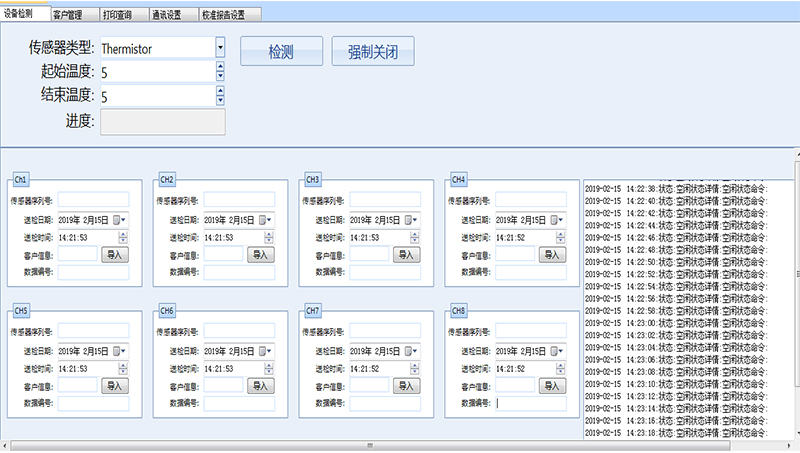Click the 导入 button in CH8
This screenshot has height=453, width=800.
553,386
